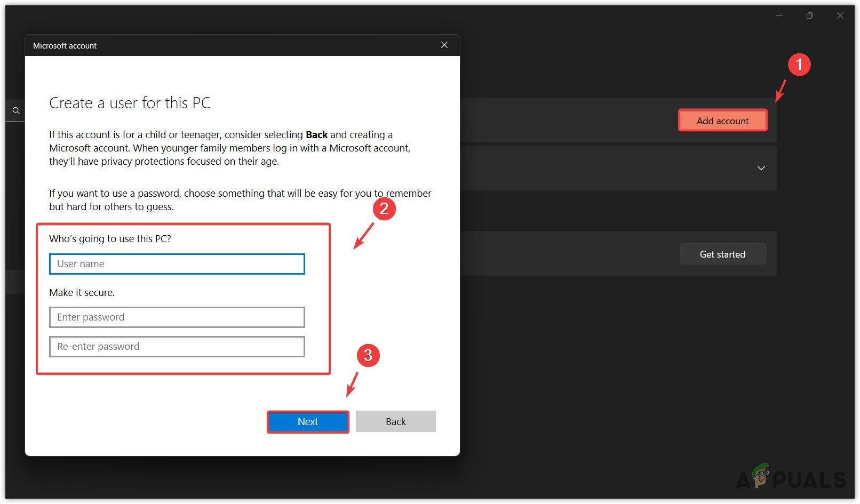Click the Microsoft account title bar
Screen dimensions: 860x504
tap(65, 45)
